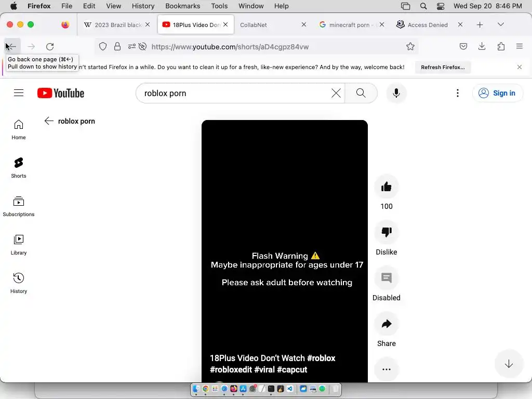Open the site permissions icon in address bar
Viewport: 532px width, 399px height.
click(x=131, y=46)
